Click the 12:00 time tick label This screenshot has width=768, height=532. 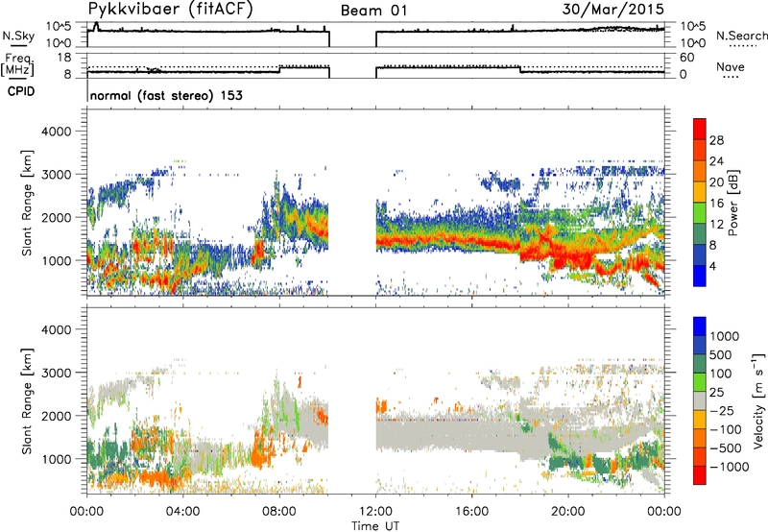pyautogui.click(x=375, y=512)
